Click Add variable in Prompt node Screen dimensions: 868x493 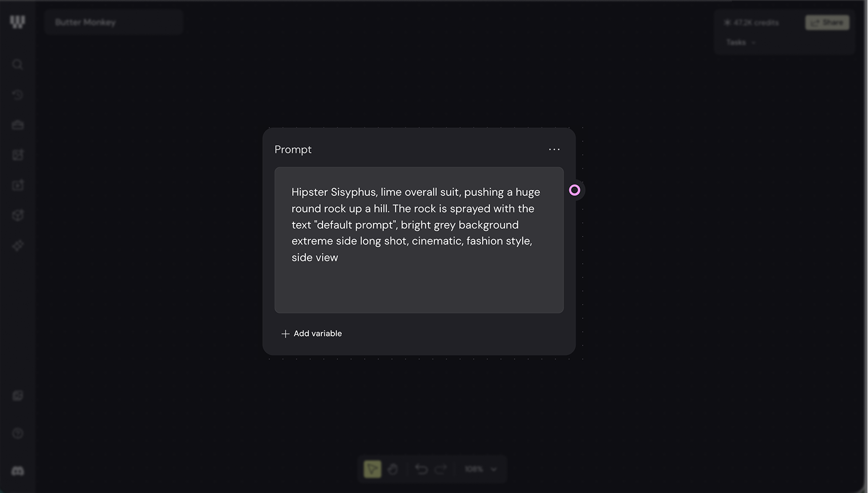click(x=312, y=334)
